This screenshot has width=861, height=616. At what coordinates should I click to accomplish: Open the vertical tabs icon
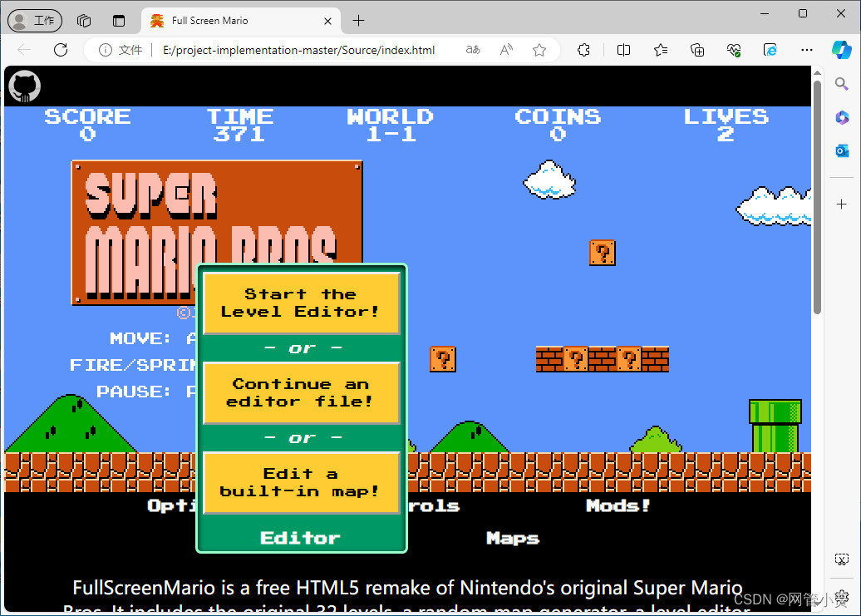point(119,21)
